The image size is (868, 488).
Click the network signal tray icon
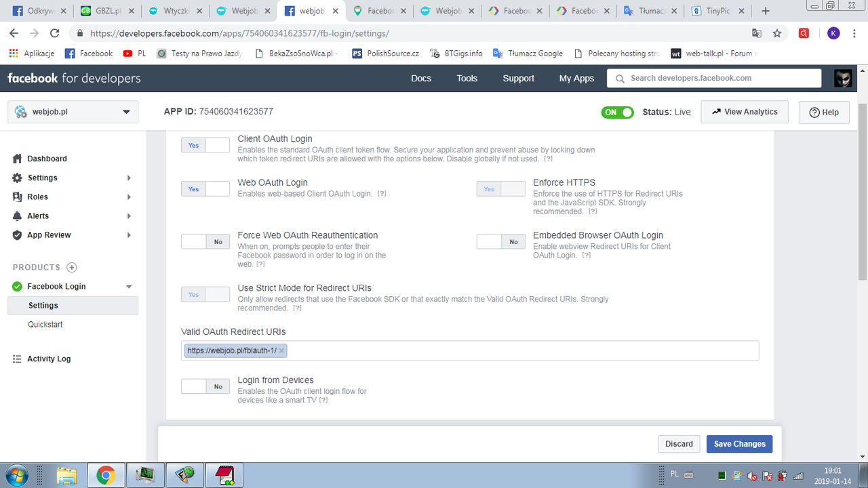coord(798,476)
